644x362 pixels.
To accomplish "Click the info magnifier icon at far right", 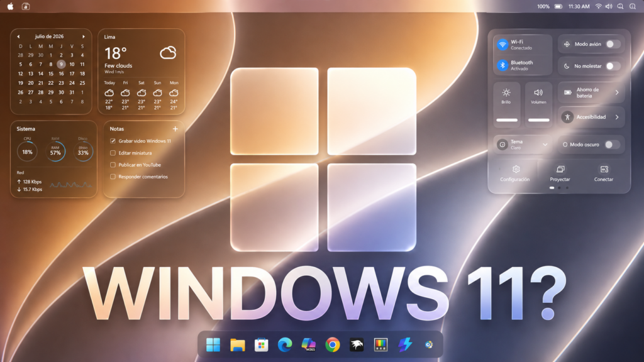I will point(633,6).
